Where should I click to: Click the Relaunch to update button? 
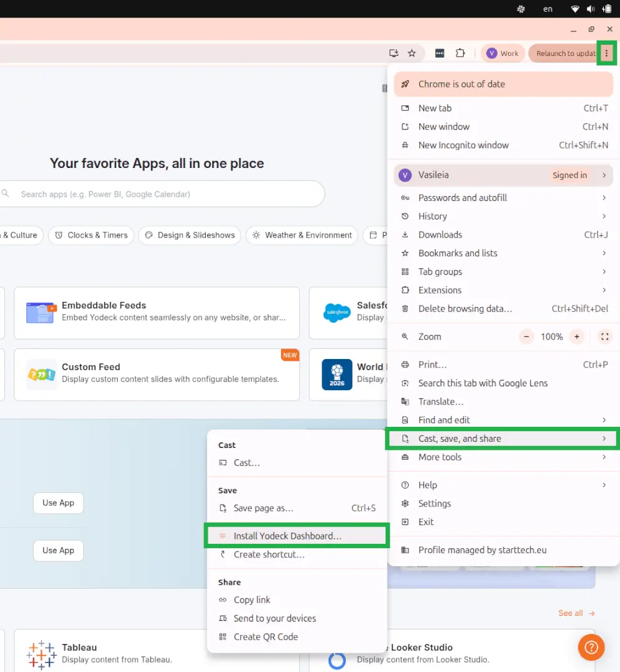(563, 53)
